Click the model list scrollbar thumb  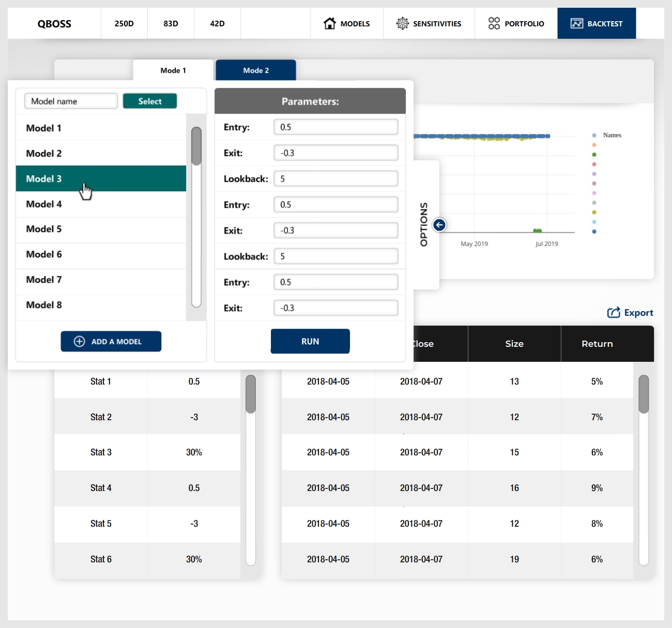[196, 146]
